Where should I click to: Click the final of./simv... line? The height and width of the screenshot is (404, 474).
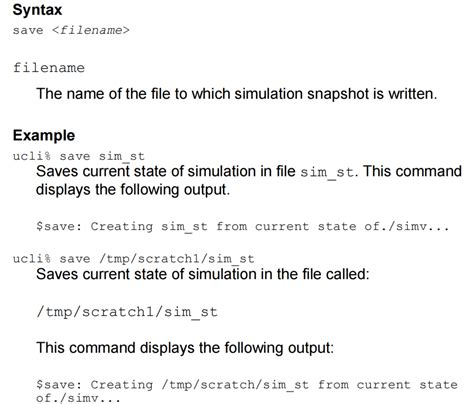click(78, 398)
